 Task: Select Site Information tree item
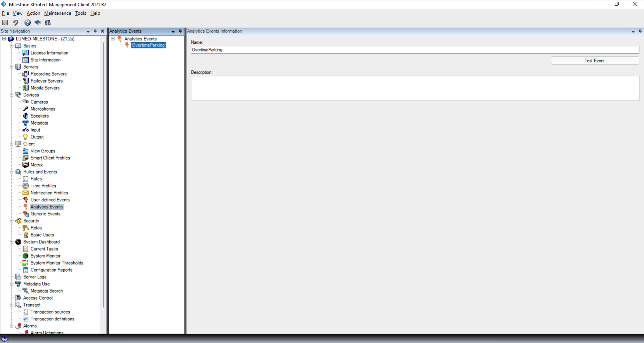click(x=45, y=60)
